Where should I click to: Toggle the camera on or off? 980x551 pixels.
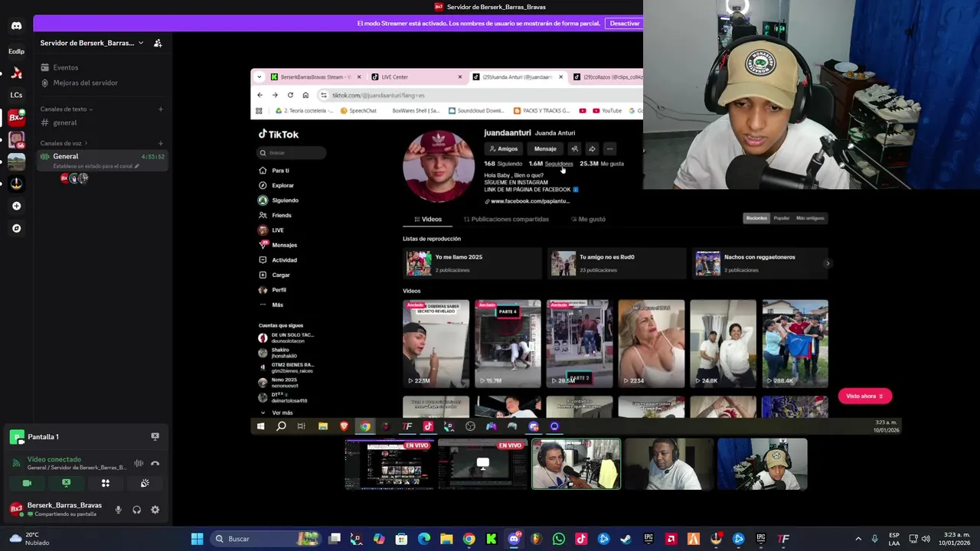pyautogui.click(x=27, y=483)
